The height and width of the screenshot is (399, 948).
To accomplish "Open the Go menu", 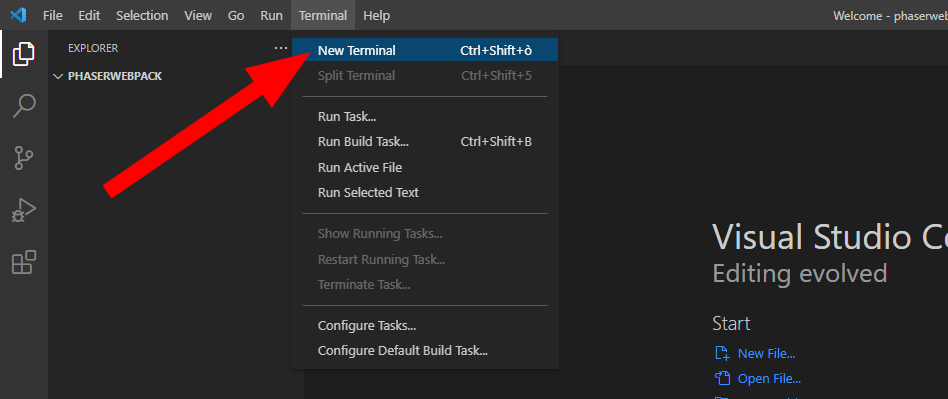I will (x=236, y=16).
